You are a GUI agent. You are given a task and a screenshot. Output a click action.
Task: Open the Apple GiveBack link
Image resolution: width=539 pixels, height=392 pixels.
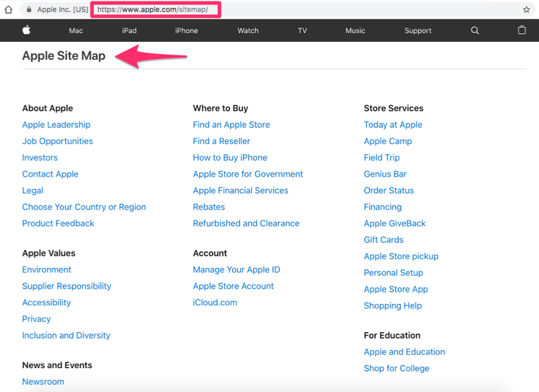(394, 224)
